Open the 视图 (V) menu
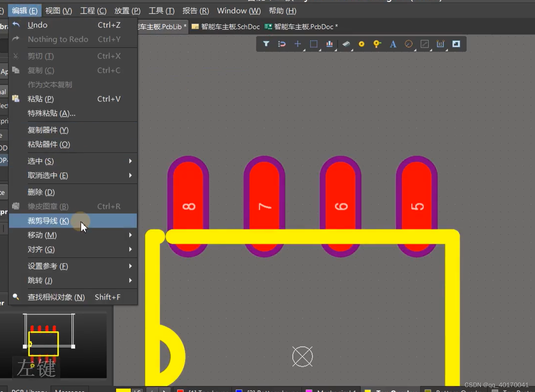This screenshot has width=535, height=392. tap(59, 11)
